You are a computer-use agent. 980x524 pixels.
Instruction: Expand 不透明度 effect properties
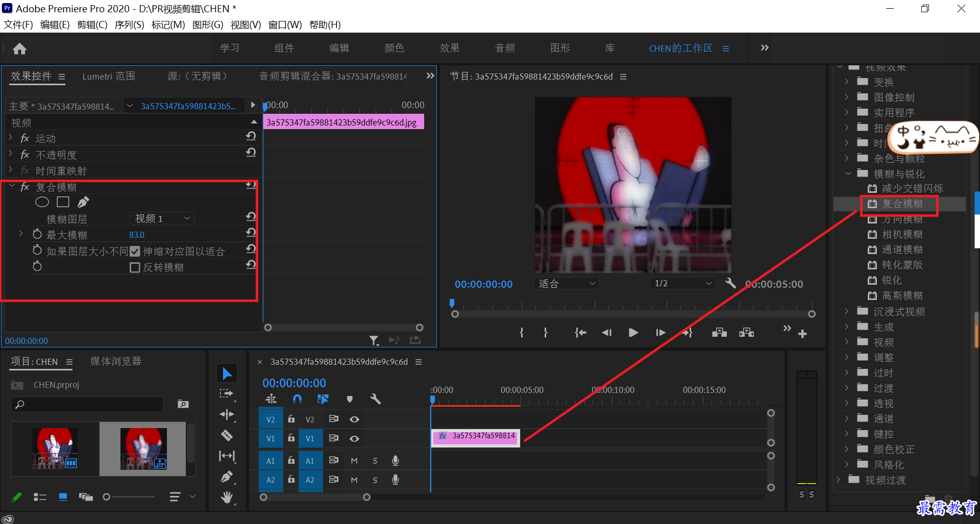tap(11, 154)
